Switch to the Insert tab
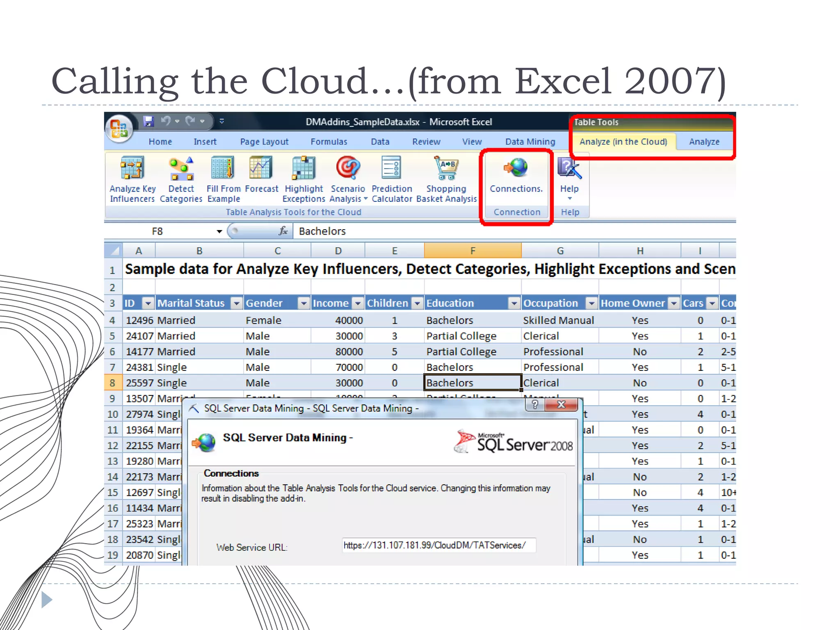Image resolution: width=840 pixels, height=630 pixels. (x=205, y=142)
